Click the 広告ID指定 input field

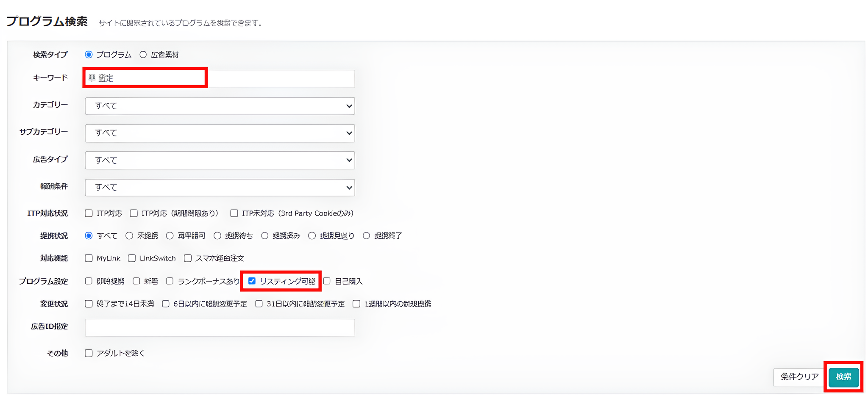pos(220,327)
